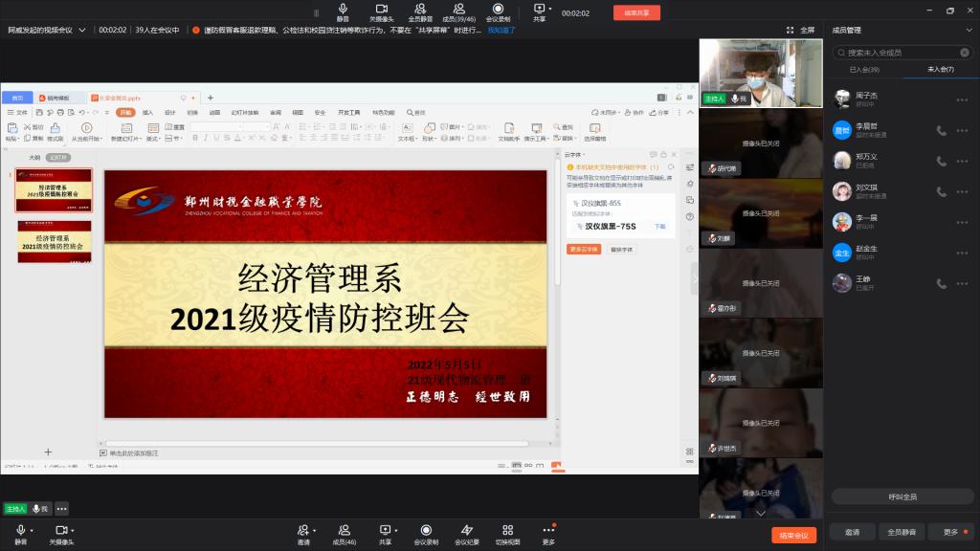This screenshot has height=551, width=980.
Task: Open the WPS Developer Tools ribbon tab
Action: tap(348, 113)
